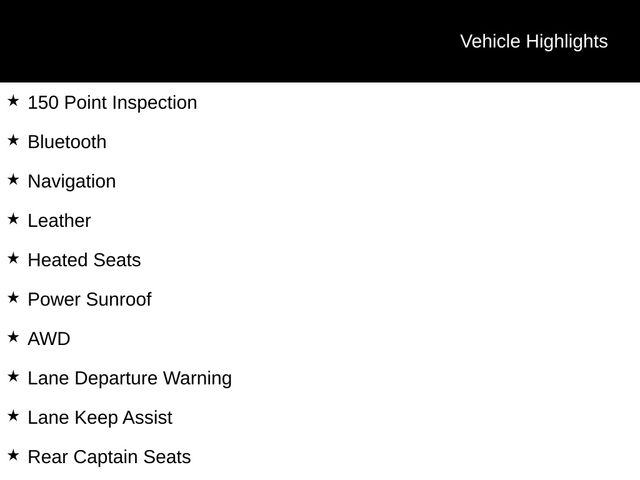Select the Heated Seats text

click(x=84, y=260)
